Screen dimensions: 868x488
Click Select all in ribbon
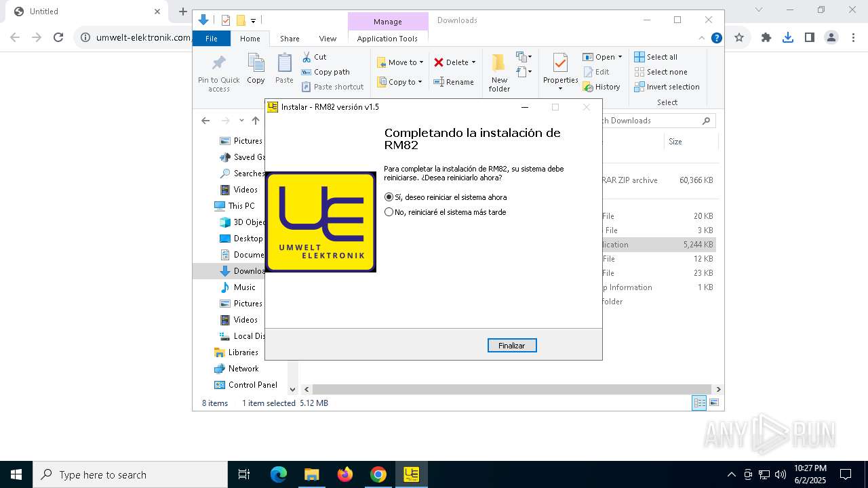coord(656,57)
